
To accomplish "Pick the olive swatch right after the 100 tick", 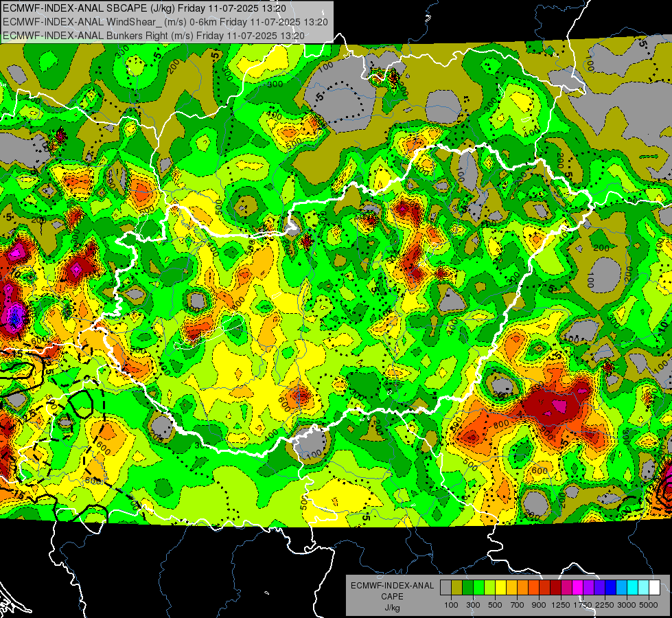I will [x=457, y=587].
